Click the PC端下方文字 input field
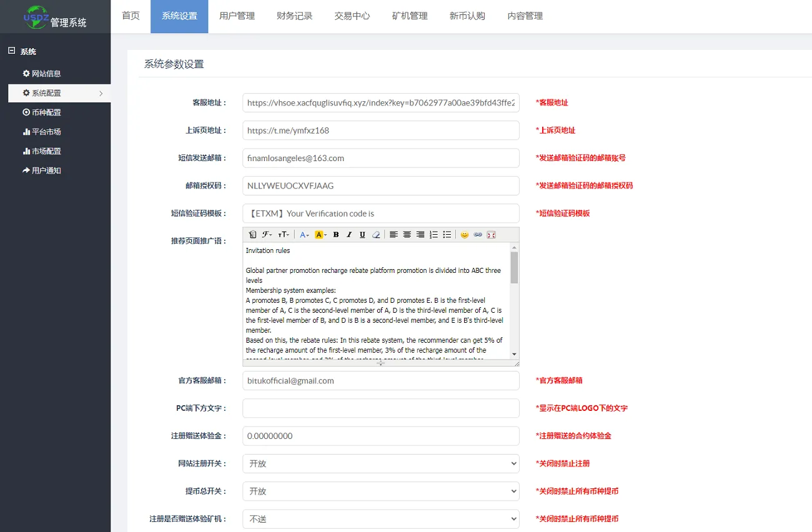The image size is (812, 532). (x=381, y=408)
